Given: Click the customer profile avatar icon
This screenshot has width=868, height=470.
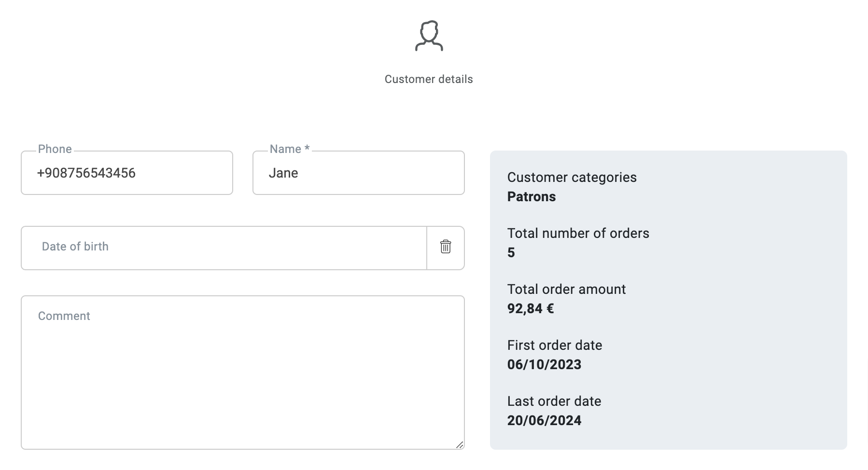Looking at the screenshot, I should [429, 36].
